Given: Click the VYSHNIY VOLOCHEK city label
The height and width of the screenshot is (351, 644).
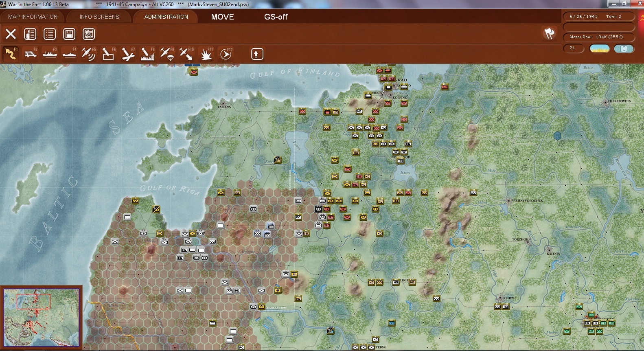Looking at the screenshot, I should click(x=527, y=201).
